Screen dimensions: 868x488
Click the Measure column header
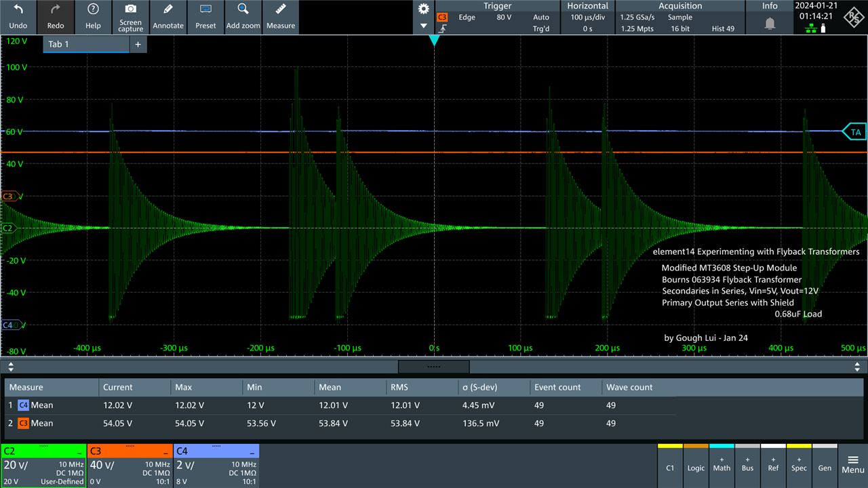pyautogui.click(x=52, y=388)
